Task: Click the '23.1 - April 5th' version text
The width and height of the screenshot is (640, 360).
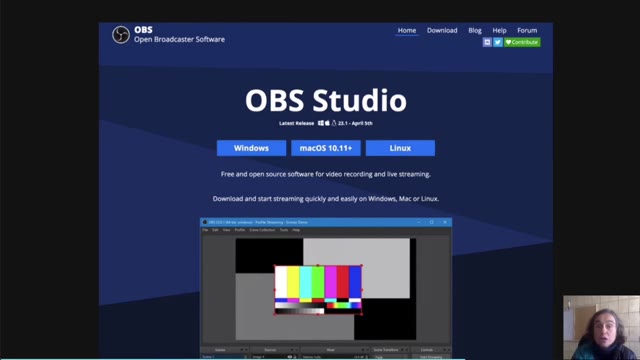Action: point(355,123)
